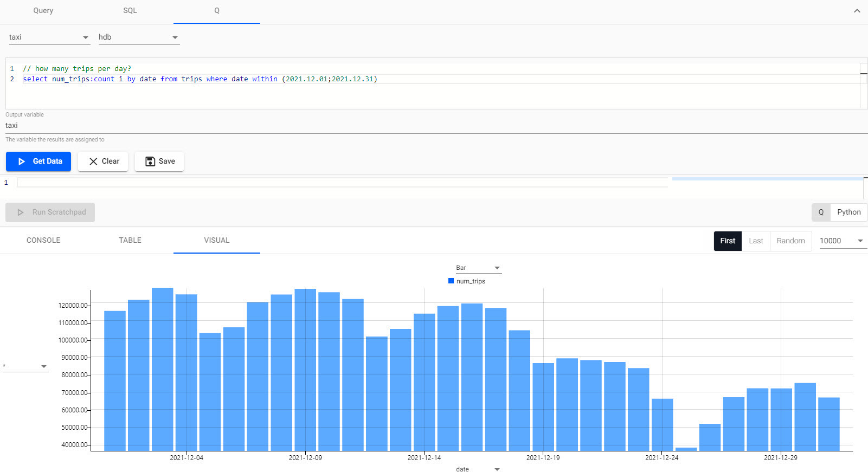Image resolution: width=868 pixels, height=472 pixels.
Task: Select Random row sampling option
Action: (790, 241)
